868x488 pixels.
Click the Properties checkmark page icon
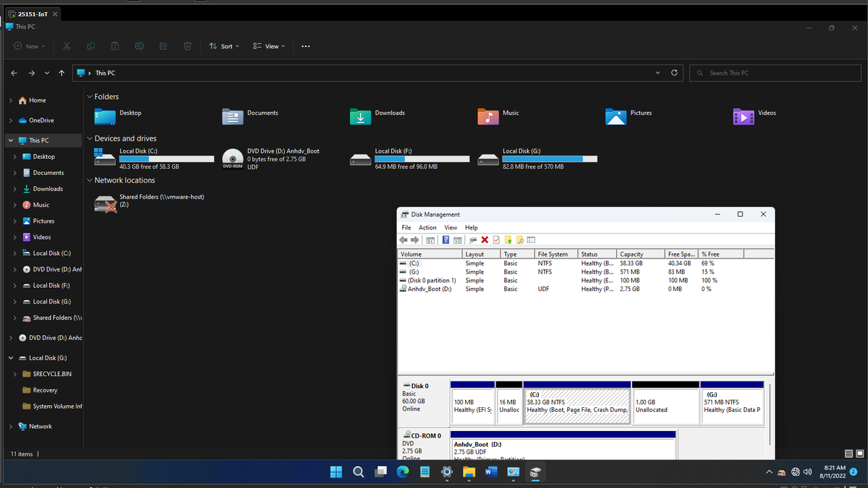[496, 240]
